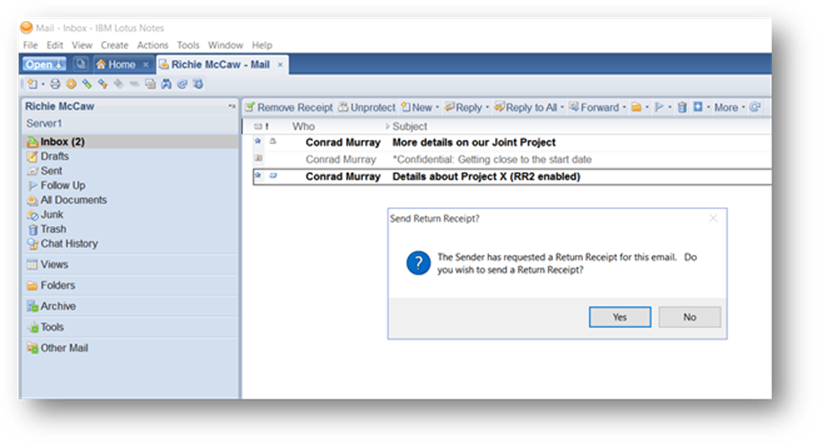Click the follow-up flag icon in the action bar

pyautogui.click(x=659, y=107)
